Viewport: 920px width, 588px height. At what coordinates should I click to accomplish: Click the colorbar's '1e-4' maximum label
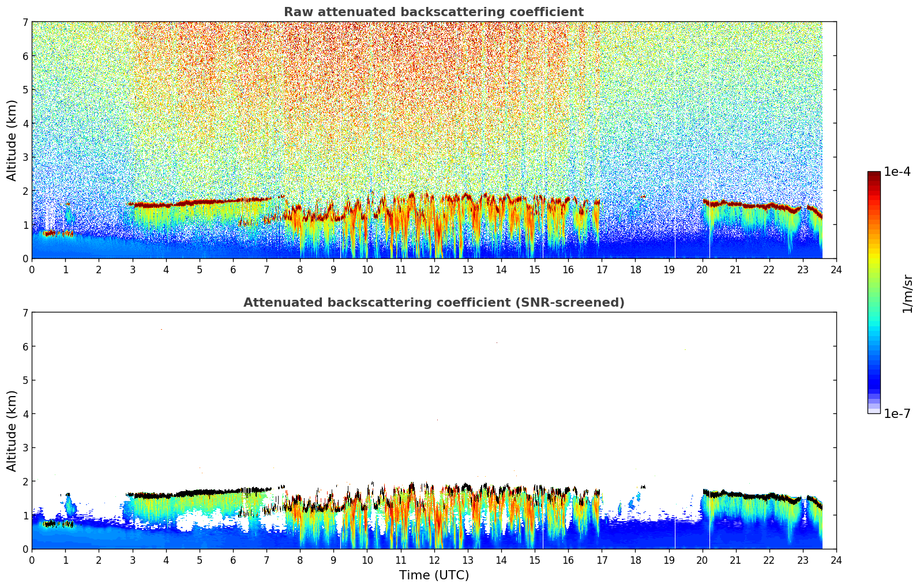point(897,172)
